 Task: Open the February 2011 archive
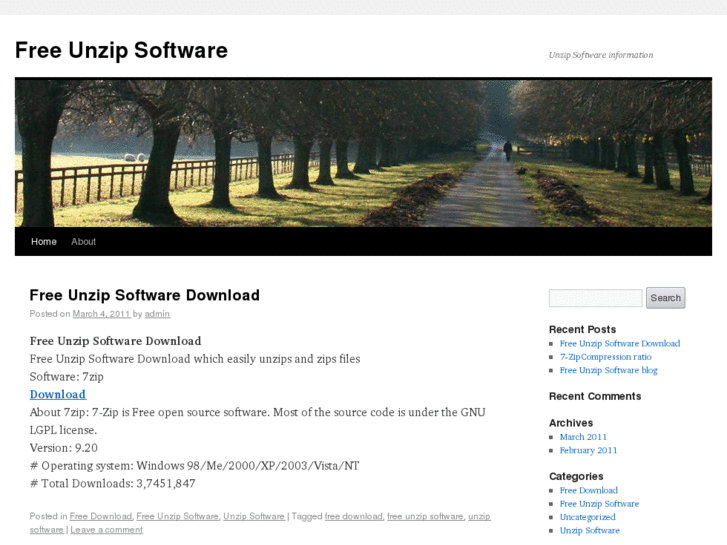click(x=588, y=450)
